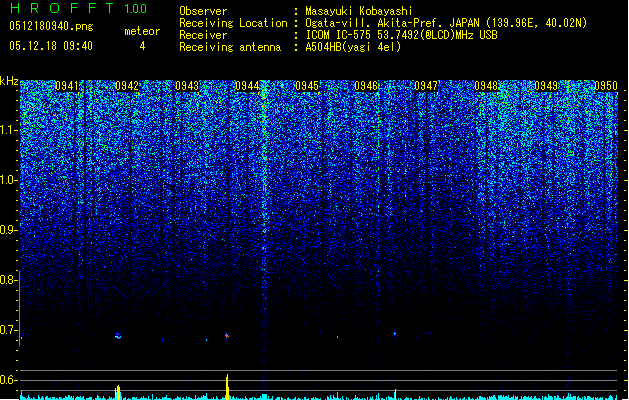Click the A504HB(yagi 4el) antenna text
This screenshot has height=400, width=629.
(x=353, y=47)
